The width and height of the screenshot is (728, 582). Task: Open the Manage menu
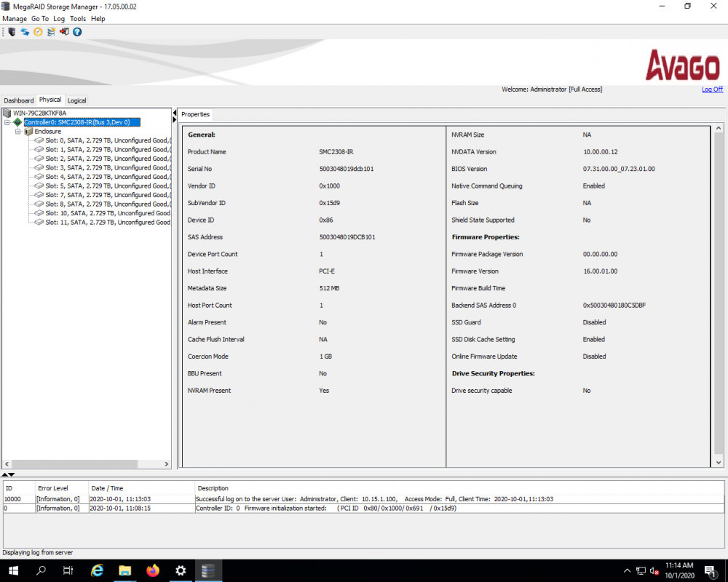tap(15, 19)
